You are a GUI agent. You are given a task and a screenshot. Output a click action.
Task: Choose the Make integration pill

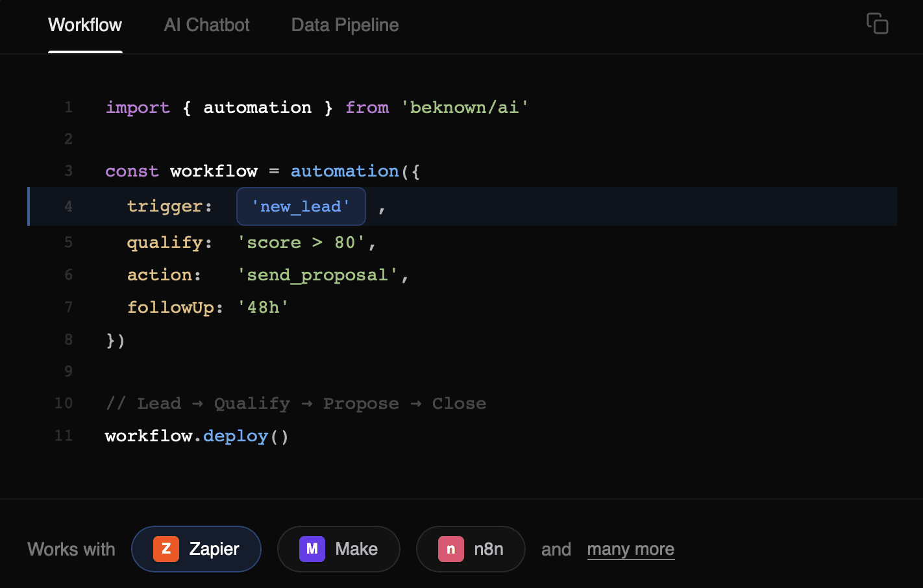tap(338, 549)
